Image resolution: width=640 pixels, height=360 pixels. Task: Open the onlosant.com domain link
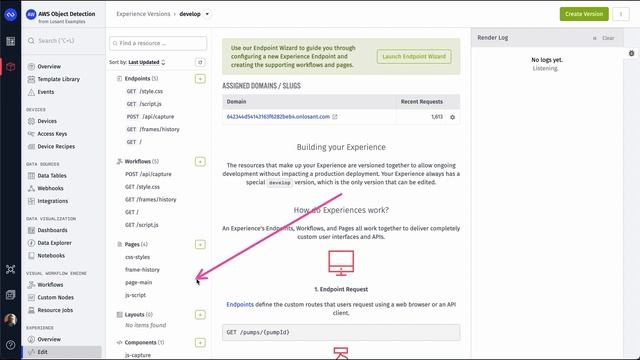(278, 117)
